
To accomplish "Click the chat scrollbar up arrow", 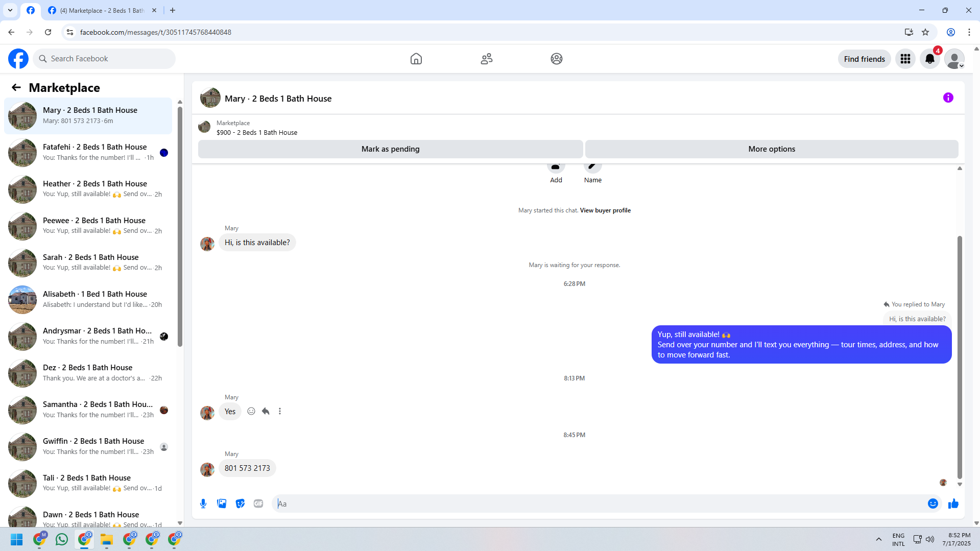I will tap(960, 168).
